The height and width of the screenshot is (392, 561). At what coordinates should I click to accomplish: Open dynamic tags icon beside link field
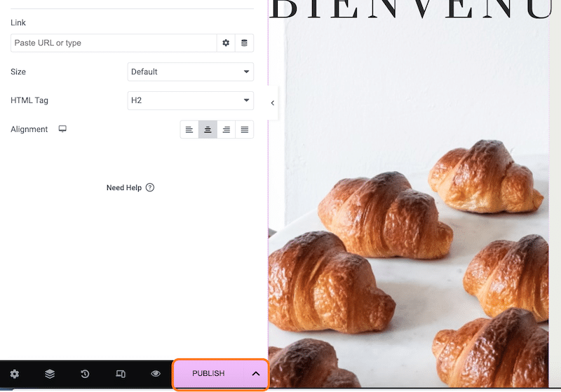(244, 43)
